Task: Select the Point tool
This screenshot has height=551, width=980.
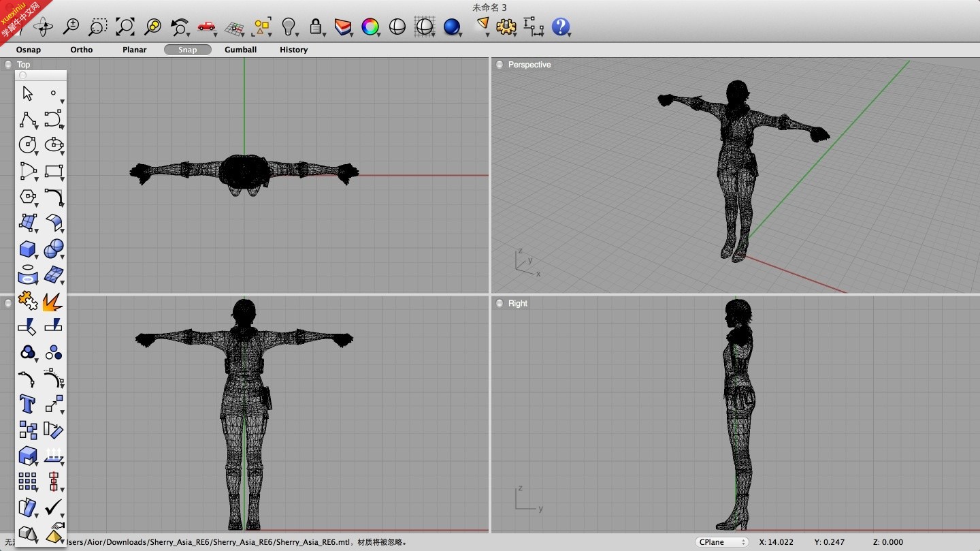Action: pyautogui.click(x=54, y=93)
